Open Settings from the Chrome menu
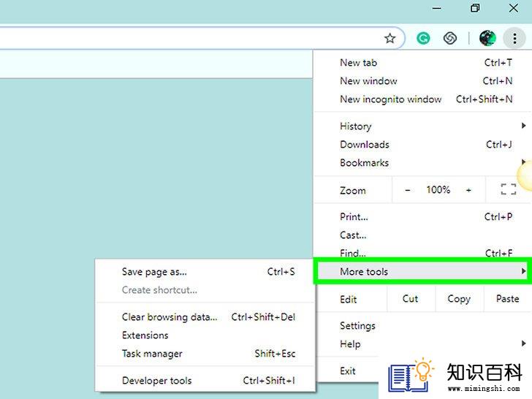The width and height of the screenshot is (532, 399). click(x=422, y=326)
